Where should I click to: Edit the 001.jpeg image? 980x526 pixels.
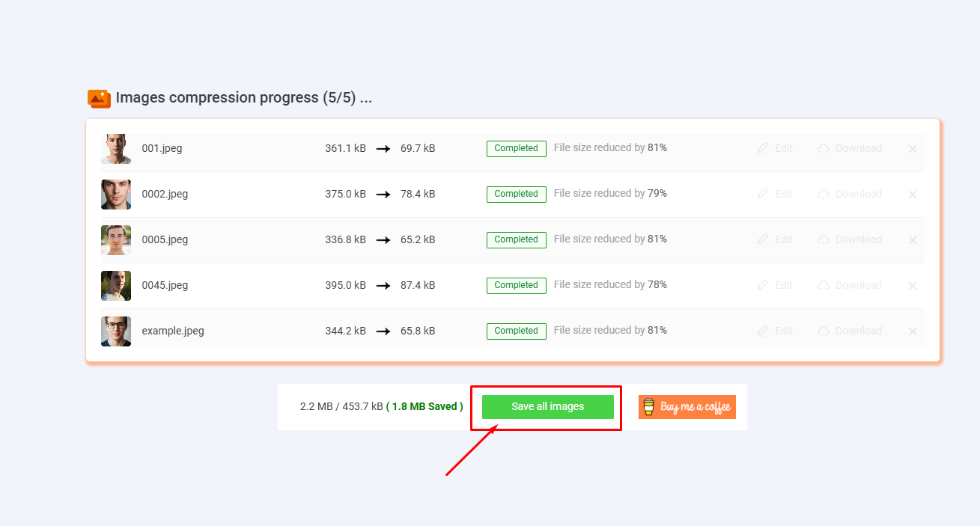[x=775, y=149]
